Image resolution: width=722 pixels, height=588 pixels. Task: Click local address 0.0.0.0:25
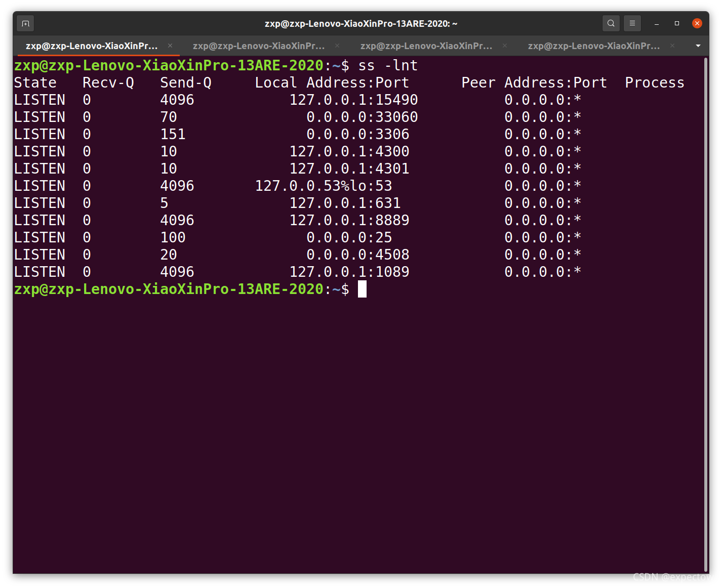349,237
